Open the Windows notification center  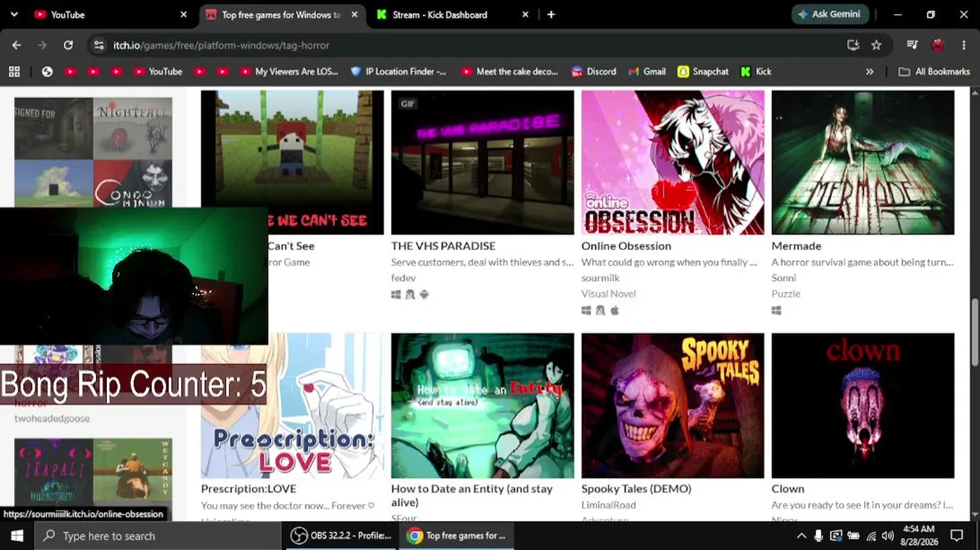tap(957, 535)
